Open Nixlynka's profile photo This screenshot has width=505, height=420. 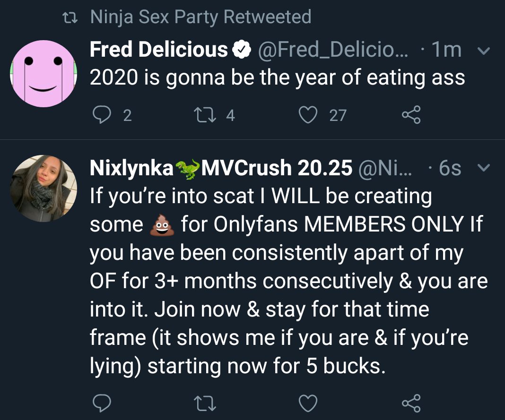[x=44, y=188]
